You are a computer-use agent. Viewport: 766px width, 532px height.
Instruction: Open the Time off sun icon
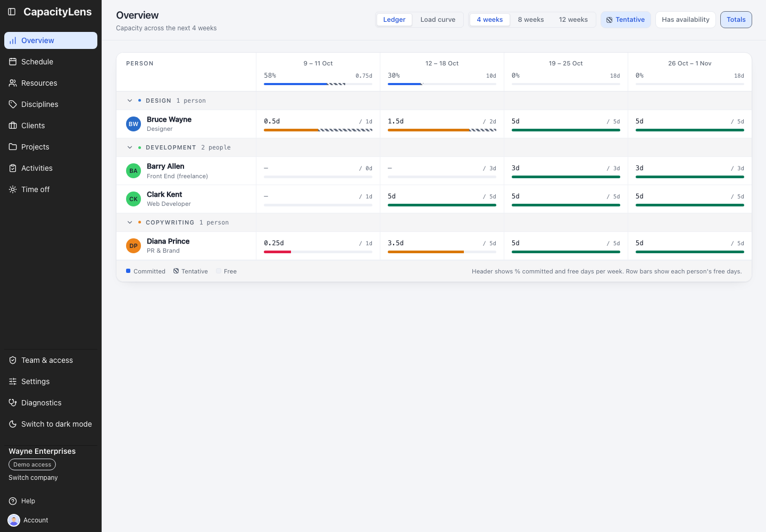click(13, 189)
